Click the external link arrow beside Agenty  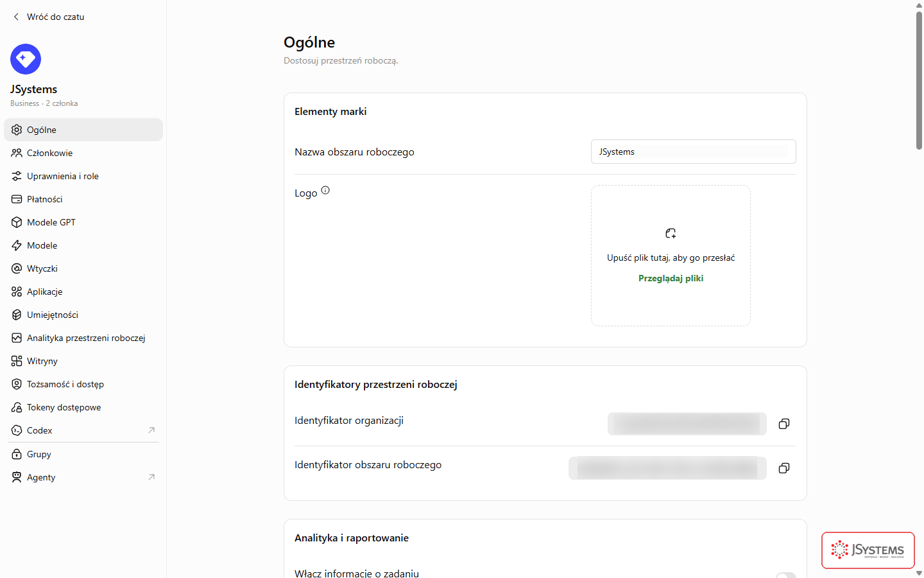pos(151,477)
